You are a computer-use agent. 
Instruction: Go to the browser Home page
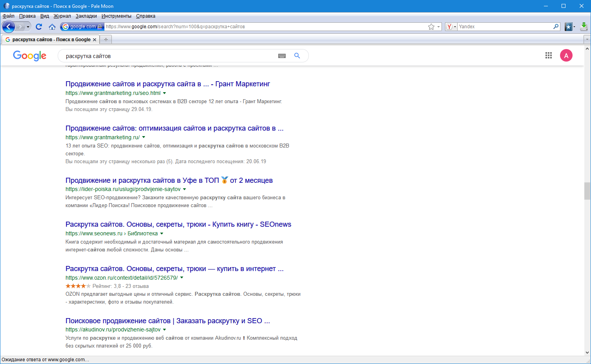point(52,27)
